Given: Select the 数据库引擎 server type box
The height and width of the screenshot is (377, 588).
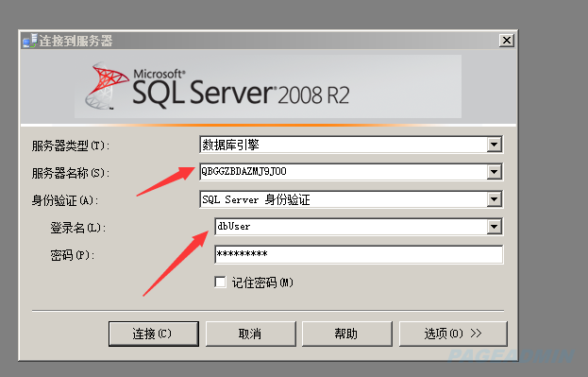Looking at the screenshot, I should tap(344, 145).
